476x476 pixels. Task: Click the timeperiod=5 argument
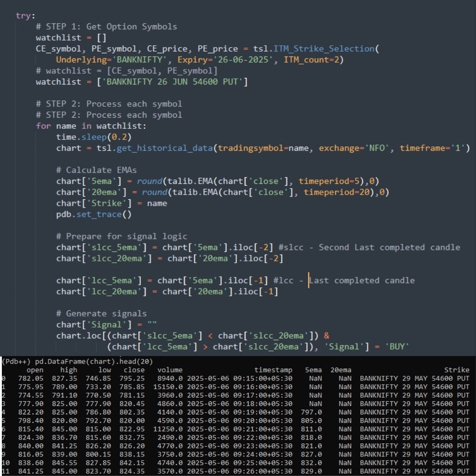[329, 181]
